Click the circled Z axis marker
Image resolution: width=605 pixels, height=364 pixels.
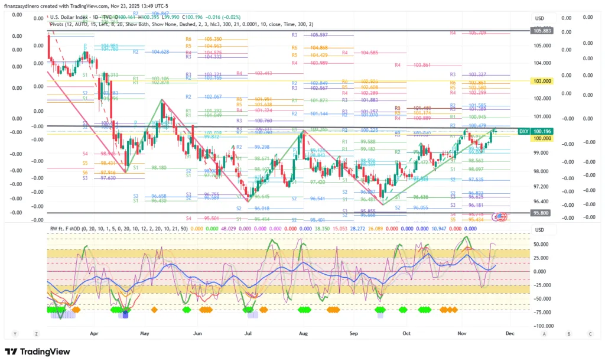[x=36, y=334]
